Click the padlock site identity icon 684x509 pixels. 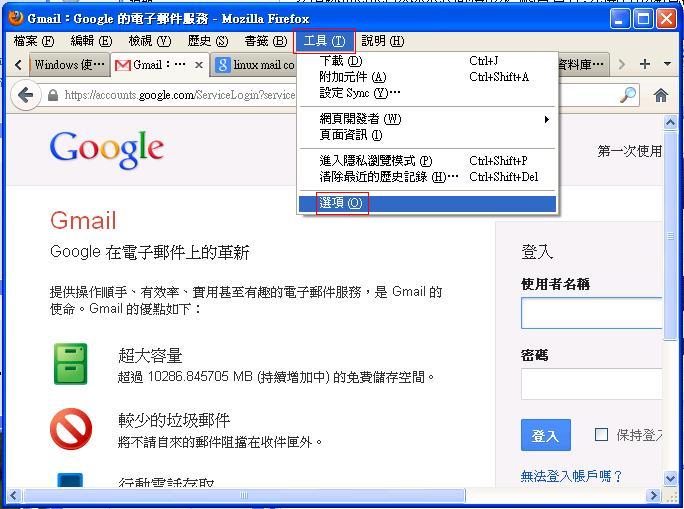[x=53, y=95]
